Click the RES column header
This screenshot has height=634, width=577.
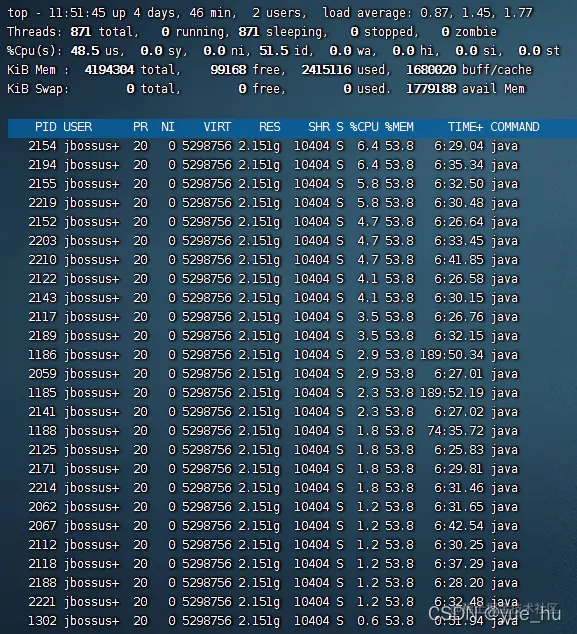(x=270, y=127)
